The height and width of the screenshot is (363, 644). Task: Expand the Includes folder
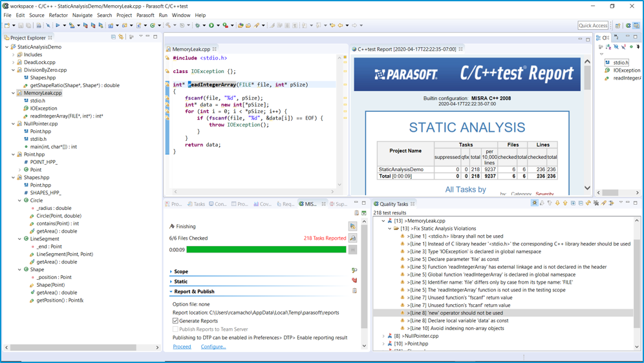coord(13,54)
